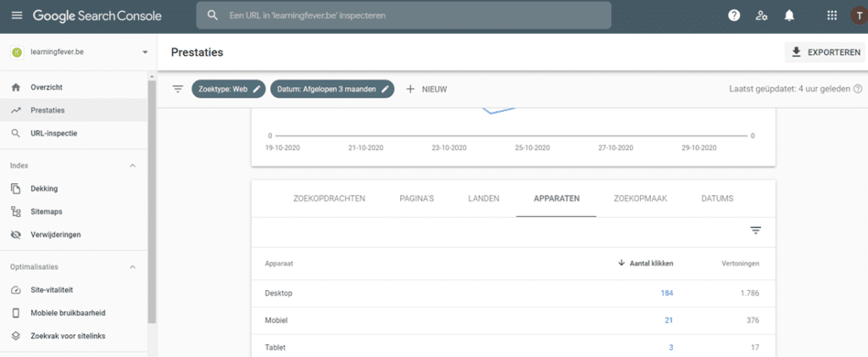The image size is (868, 357).
Task: Click the EXPORTEREN button
Action: (x=825, y=53)
